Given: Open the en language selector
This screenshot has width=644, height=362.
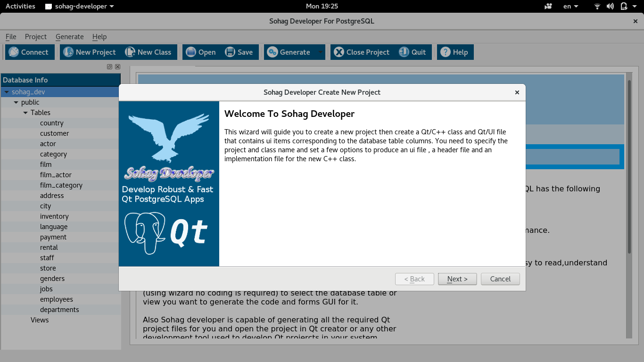Looking at the screenshot, I should point(570,6).
